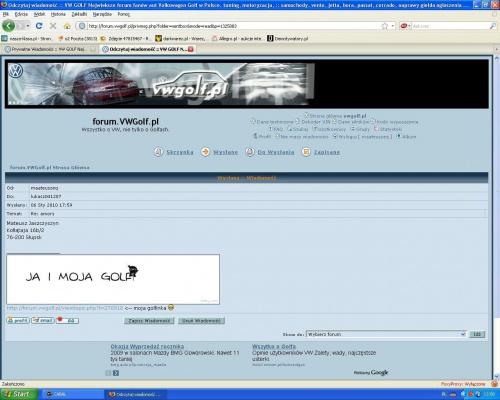Bookmark page with the star icon
Image resolution: width=500 pixels, height=400 pixels.
[385, 26]
